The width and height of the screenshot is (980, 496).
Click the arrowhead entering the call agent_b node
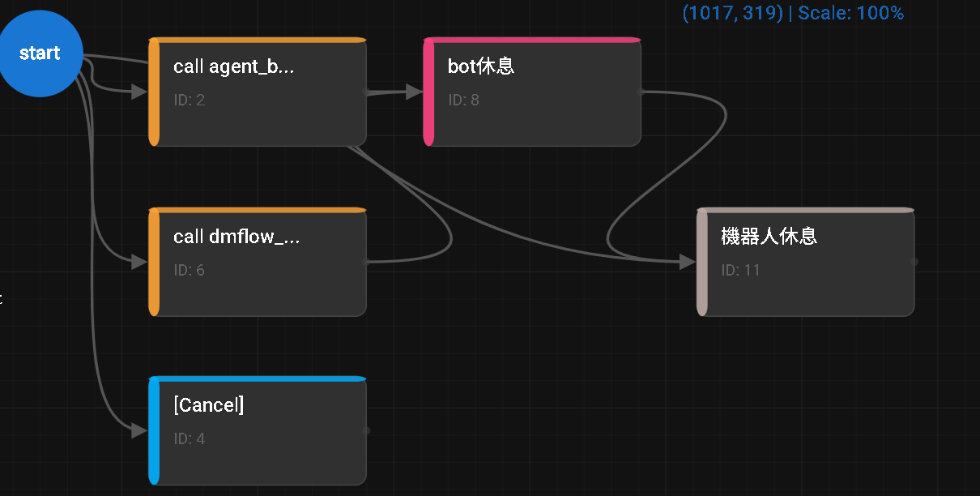[x=138, y=92]
